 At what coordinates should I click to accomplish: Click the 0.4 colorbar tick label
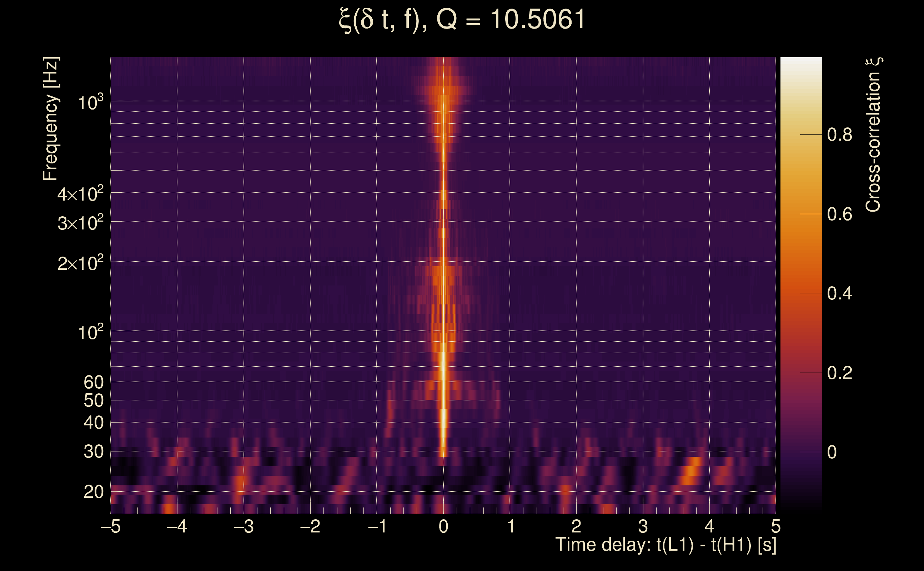[839, 293]
